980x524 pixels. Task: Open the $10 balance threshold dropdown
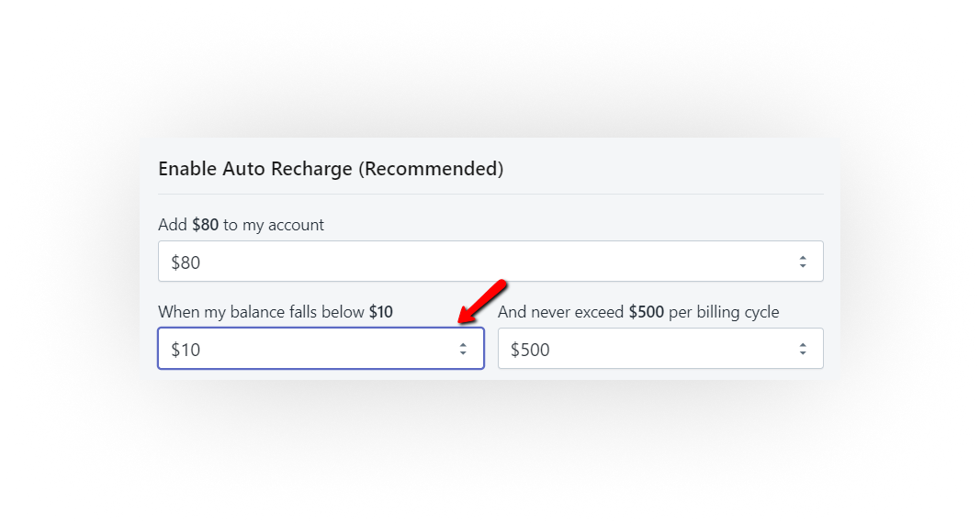point(321,349)
